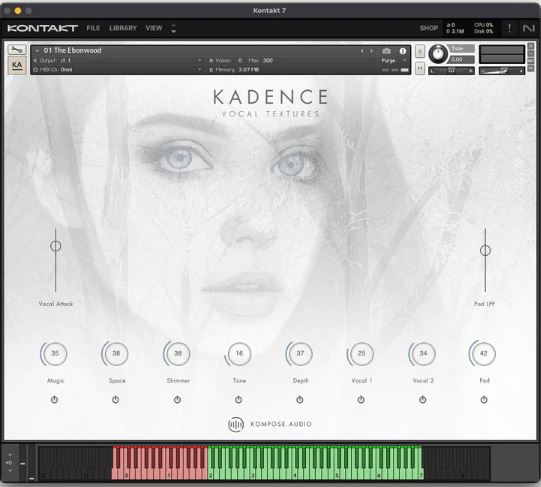541x487 pixels.
Task: Open the MIDI Ch Omni dropdown
Action: point(117,70)
